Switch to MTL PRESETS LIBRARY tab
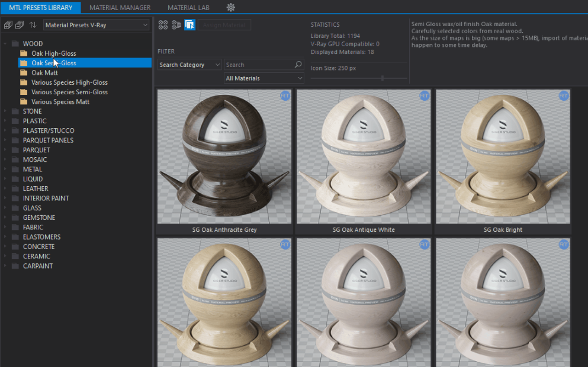Image resolution: width=588 pixels, height=367 pixels. (x=40, y=7)
